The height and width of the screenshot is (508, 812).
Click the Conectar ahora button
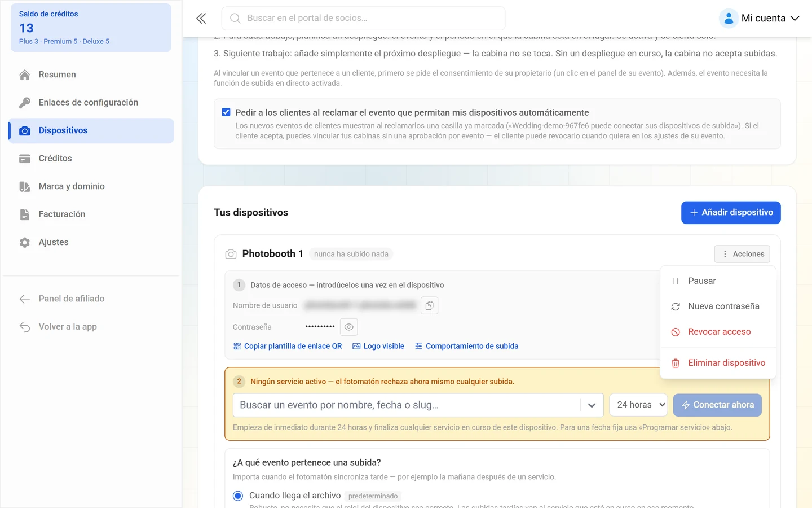pos(717,405)
